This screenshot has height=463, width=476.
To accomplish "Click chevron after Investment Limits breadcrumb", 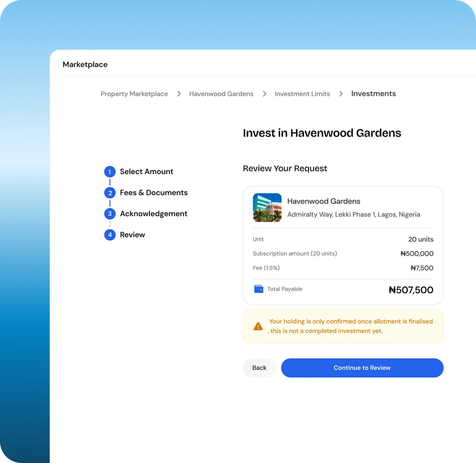I will 341,94.
